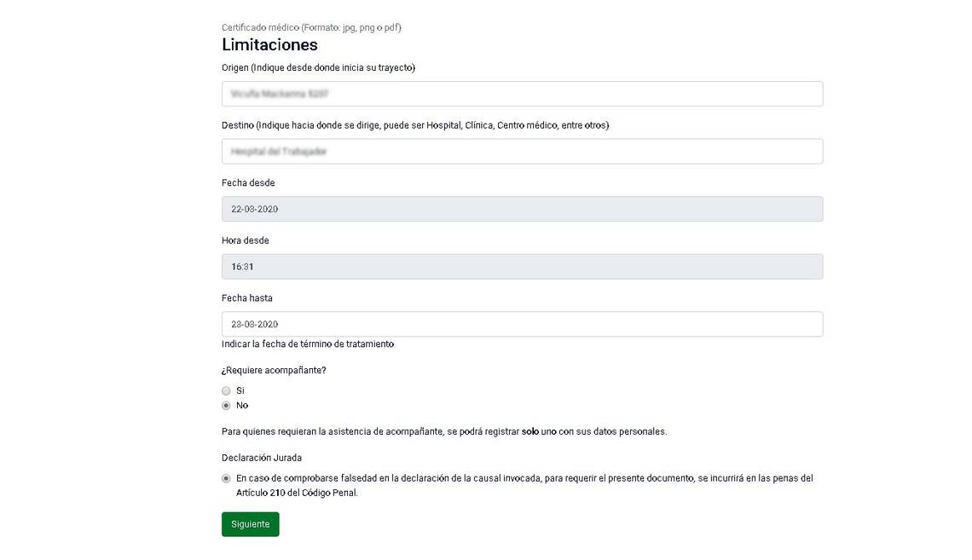Click the Hora desde label
This screenshot has height=560, width=972.
tap(246, 240)
